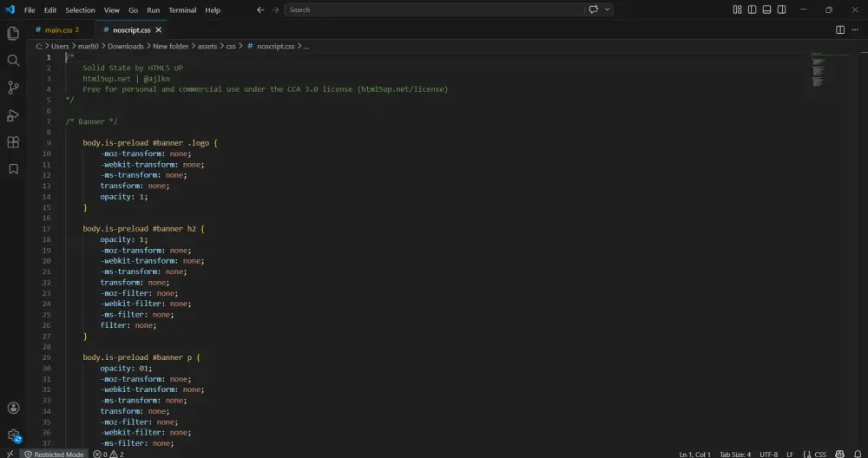Open the Selection menu

coord(80,10)
